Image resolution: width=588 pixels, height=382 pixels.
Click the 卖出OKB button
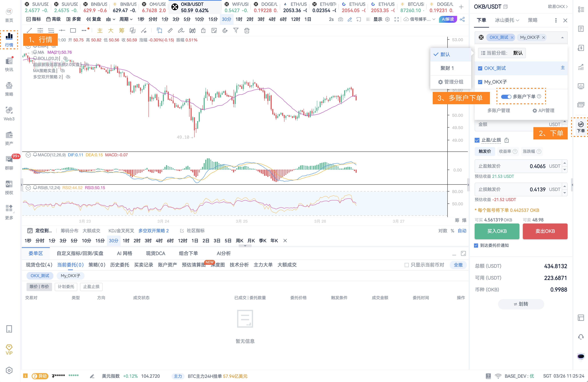[545, 231]
